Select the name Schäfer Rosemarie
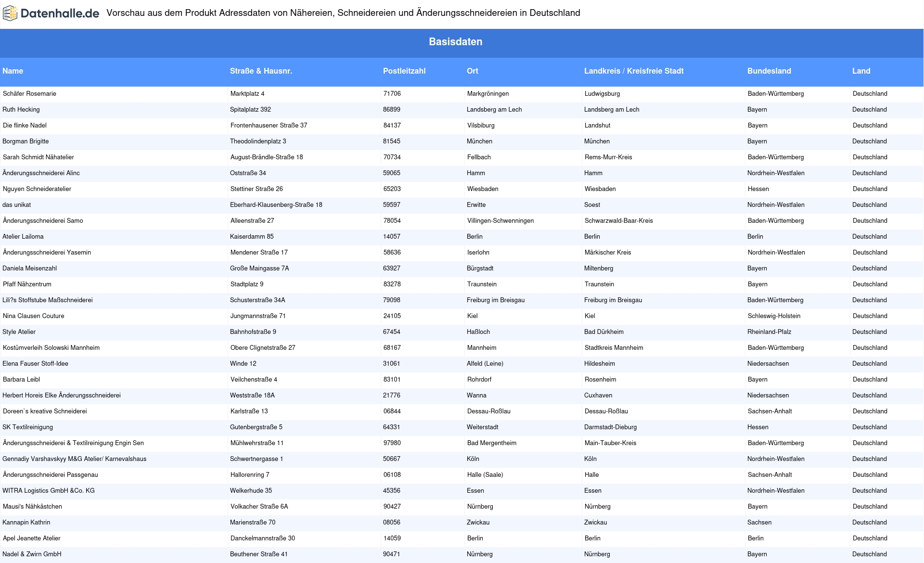The height and width of the screenshot is (563, 924). click(x=29, y=94)
